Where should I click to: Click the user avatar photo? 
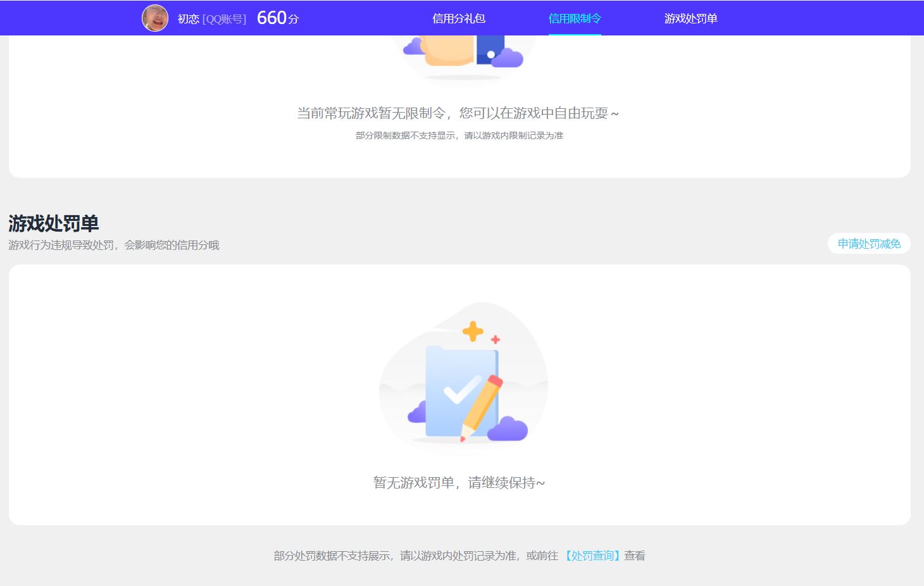click(x=155, y=18)
